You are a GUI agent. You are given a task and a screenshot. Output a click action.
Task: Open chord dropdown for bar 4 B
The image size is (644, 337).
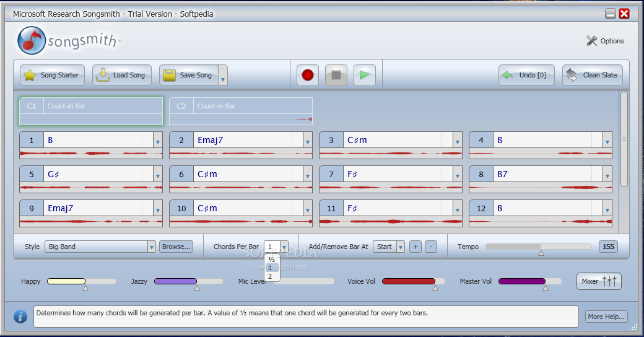[607, 140]
